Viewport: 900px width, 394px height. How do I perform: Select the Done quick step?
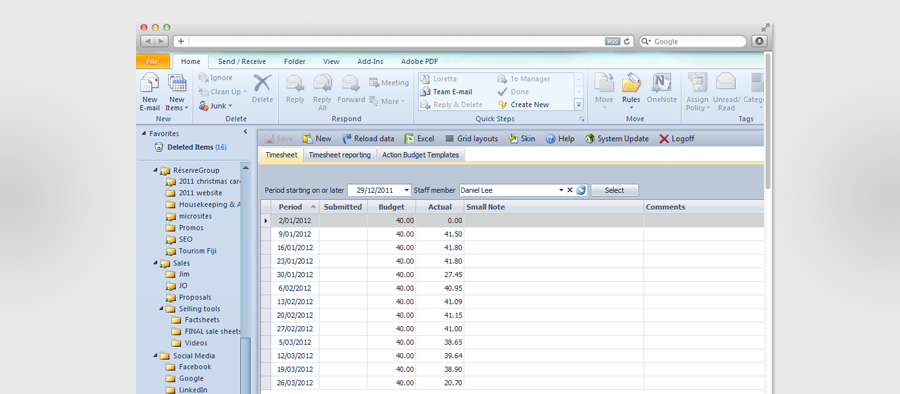(x=513, y=91)
